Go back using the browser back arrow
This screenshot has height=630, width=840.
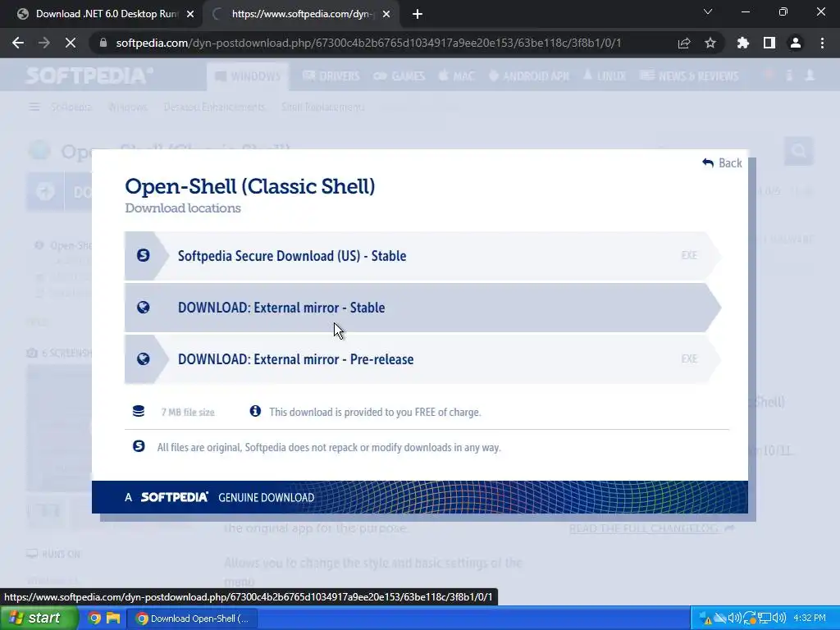(18, 43)
